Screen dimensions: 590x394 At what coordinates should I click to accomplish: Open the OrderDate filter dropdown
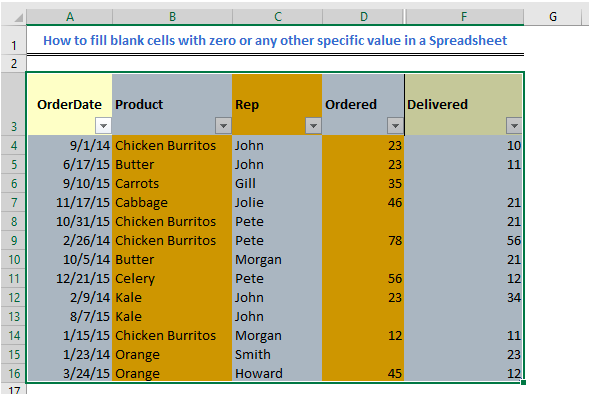103,126
